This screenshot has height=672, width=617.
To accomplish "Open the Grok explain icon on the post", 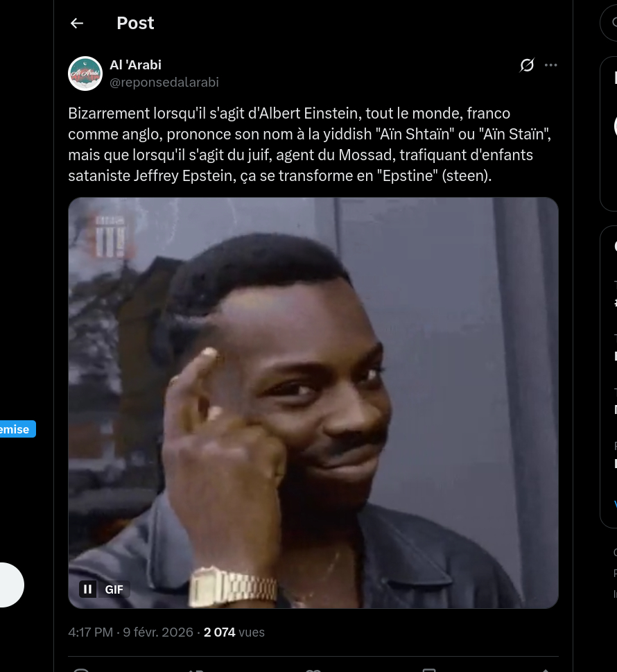I will point(527,65).
